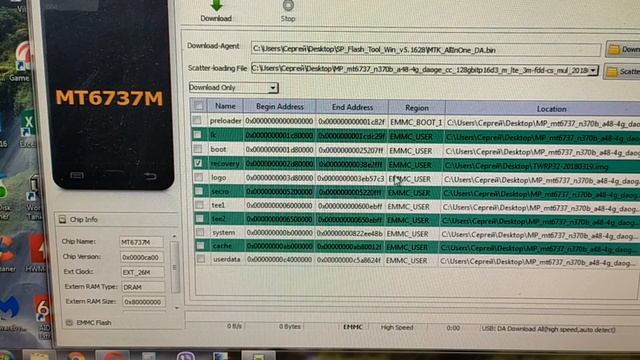Click the EMMC Flash panel icon
The width and height of the screenshot is (640, 360).
[69, 323]
